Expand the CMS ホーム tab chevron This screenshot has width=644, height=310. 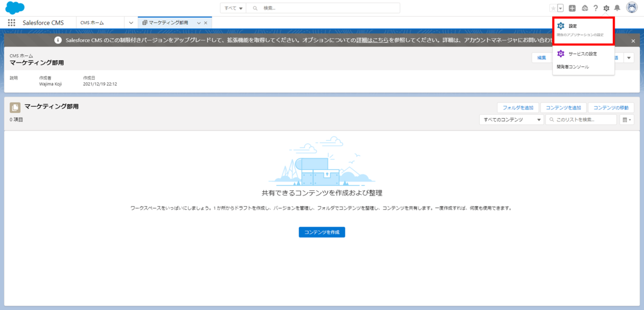(131, 23)
